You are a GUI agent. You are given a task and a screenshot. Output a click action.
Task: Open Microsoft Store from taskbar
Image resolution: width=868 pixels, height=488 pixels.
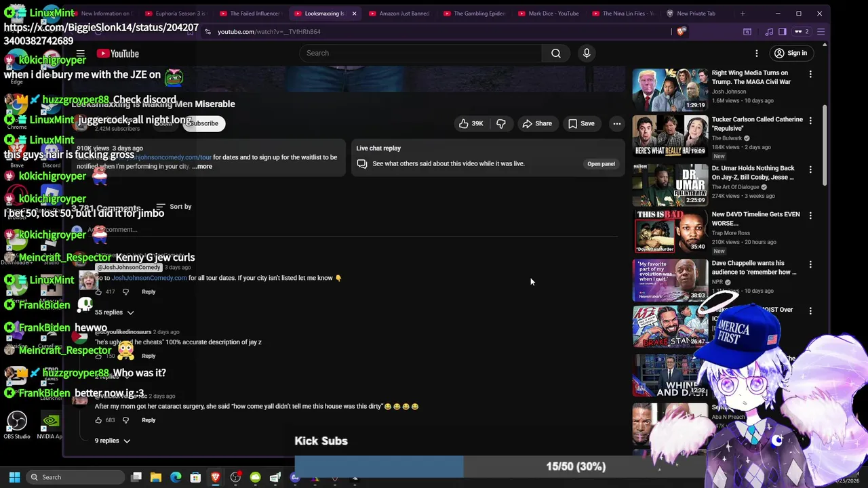coord(195,477)
